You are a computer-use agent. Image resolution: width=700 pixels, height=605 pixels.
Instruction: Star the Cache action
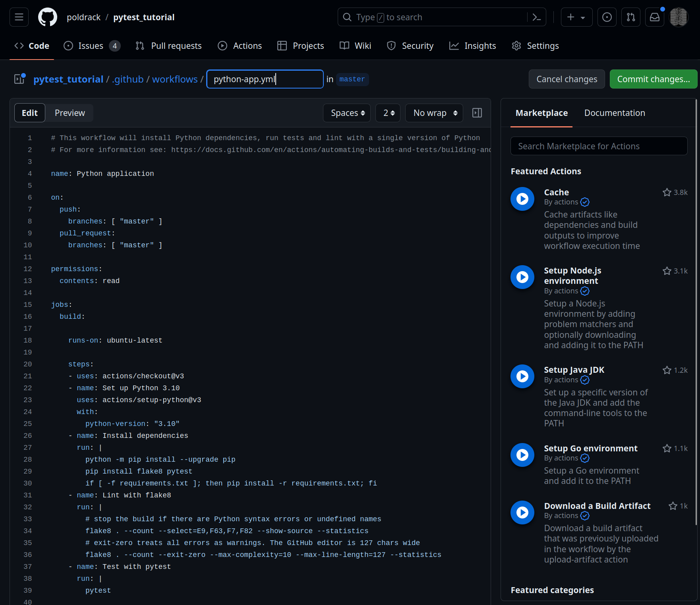667,193
